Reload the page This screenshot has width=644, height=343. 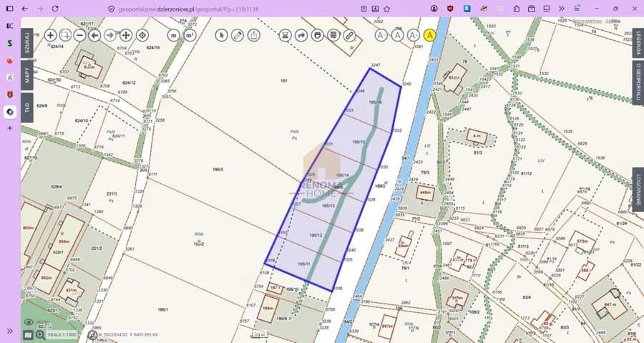pyautogui.click(x=55, y=9)
